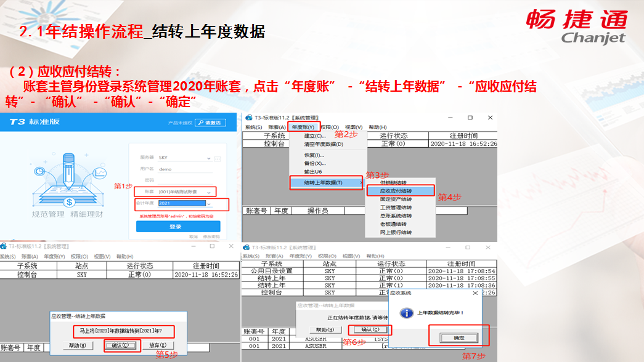
Task: Open 视图(V) menu in top-right window
Action: tap(354, 127)
